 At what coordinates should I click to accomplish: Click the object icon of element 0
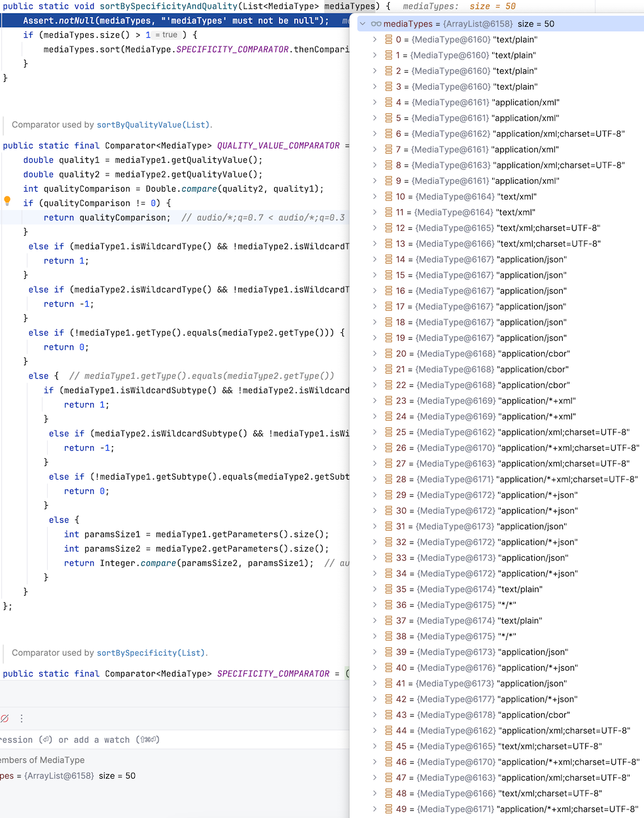click(x=389, y=40)
